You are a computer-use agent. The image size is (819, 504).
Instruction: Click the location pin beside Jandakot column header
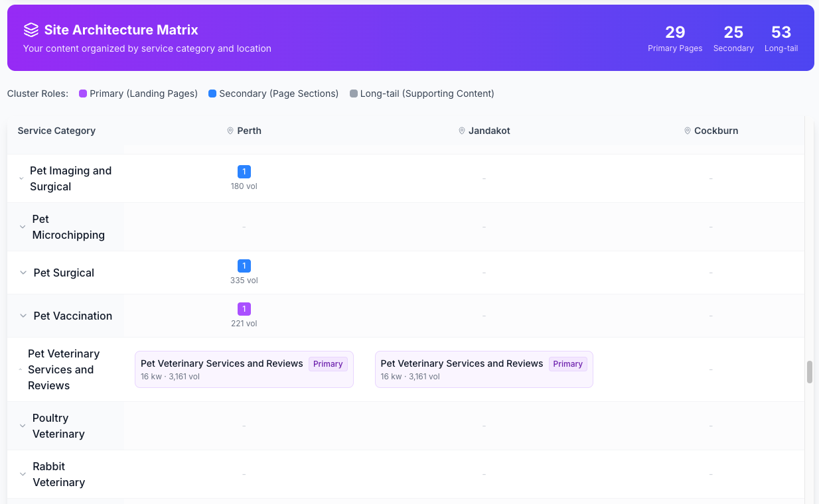tap(462, 131)
